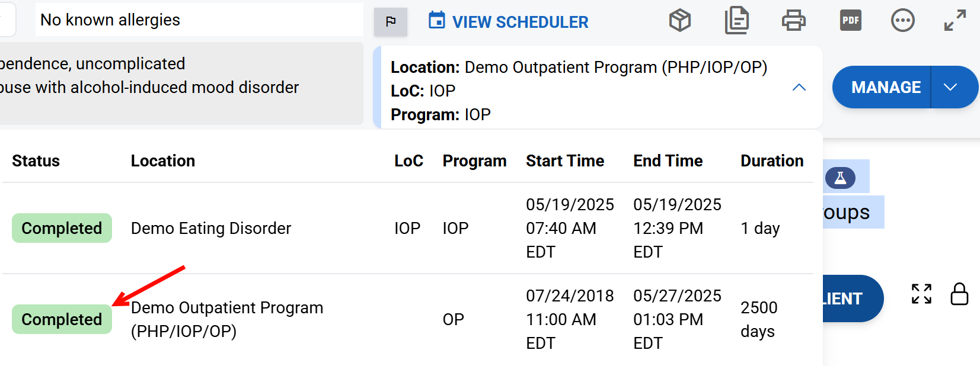Click the expand arrows icon at top right

click(955, 21)
